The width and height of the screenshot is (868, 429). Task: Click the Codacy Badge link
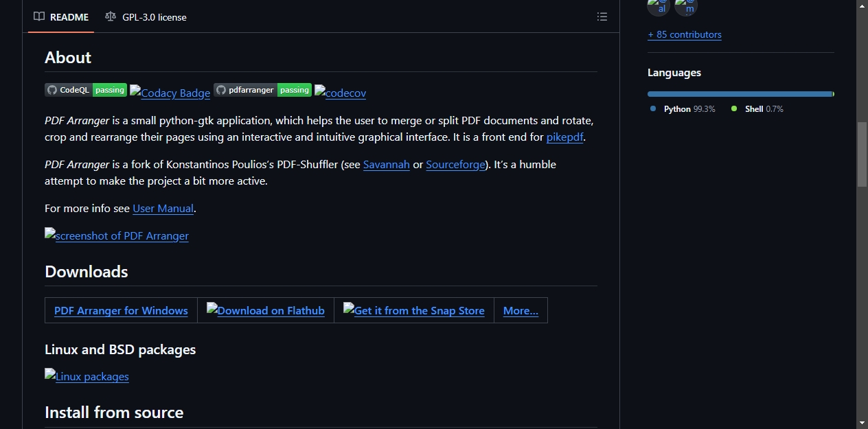coord(170,93)
